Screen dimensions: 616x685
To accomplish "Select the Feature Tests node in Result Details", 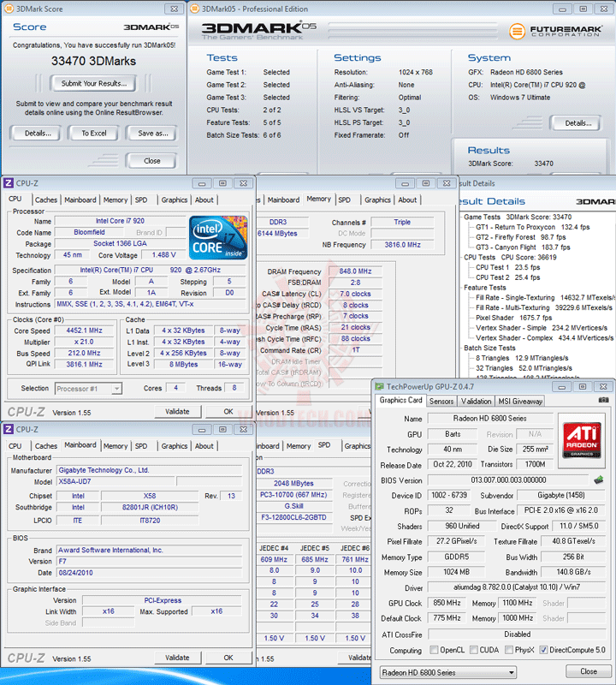I will (484, 288).
